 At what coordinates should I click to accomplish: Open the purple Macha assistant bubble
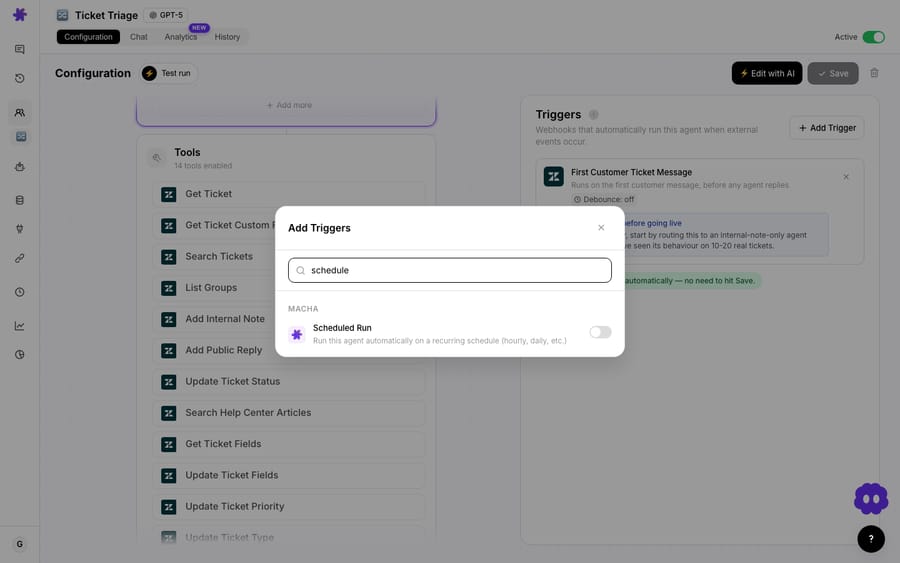point(871,499)
